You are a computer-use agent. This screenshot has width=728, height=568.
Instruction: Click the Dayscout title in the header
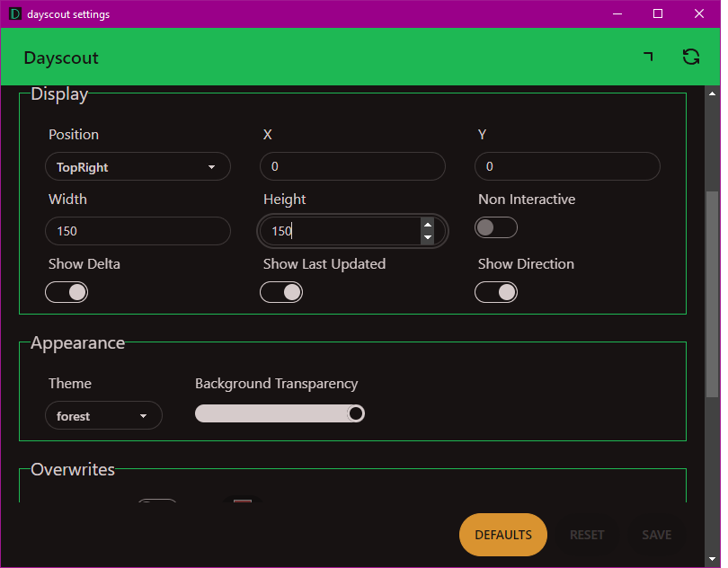click(x=61, y=58)
